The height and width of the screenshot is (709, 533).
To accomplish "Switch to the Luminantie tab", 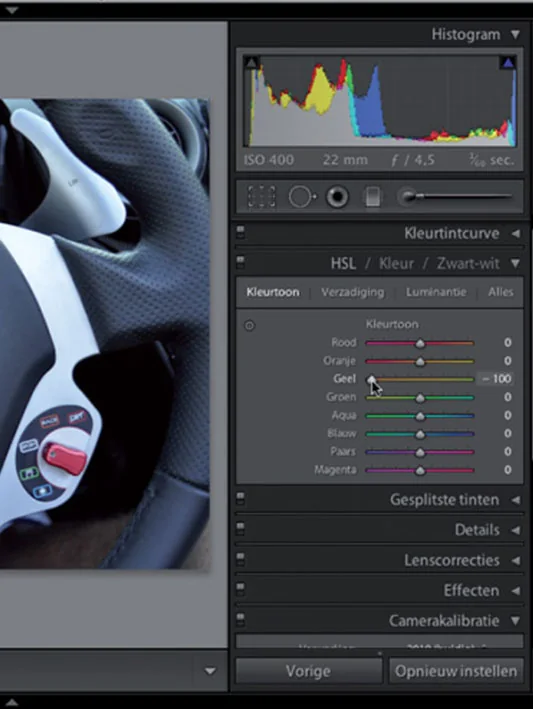I will pos(436,292).
